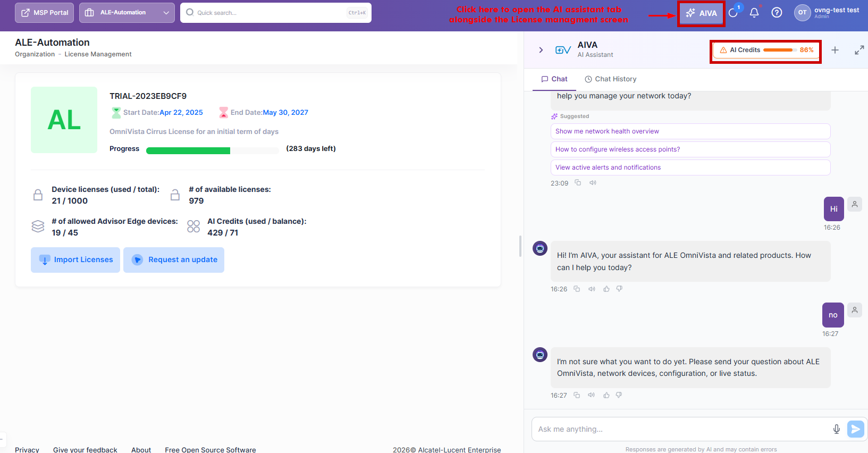This screenshot has width=868, height=453.
Task: Click the Advisor Edge devices layers icon
Action: 38,226
